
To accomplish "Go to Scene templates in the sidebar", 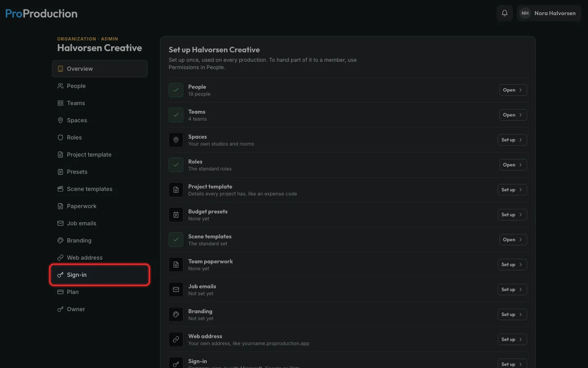I will (100, 189).
